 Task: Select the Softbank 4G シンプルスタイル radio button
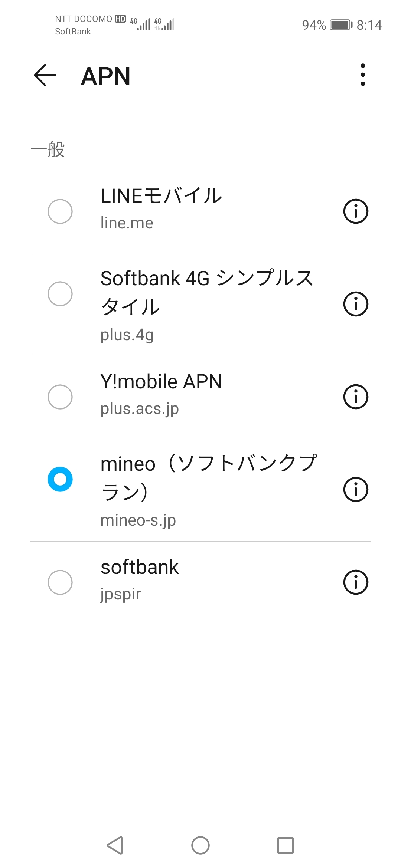(x=60, y=294)
